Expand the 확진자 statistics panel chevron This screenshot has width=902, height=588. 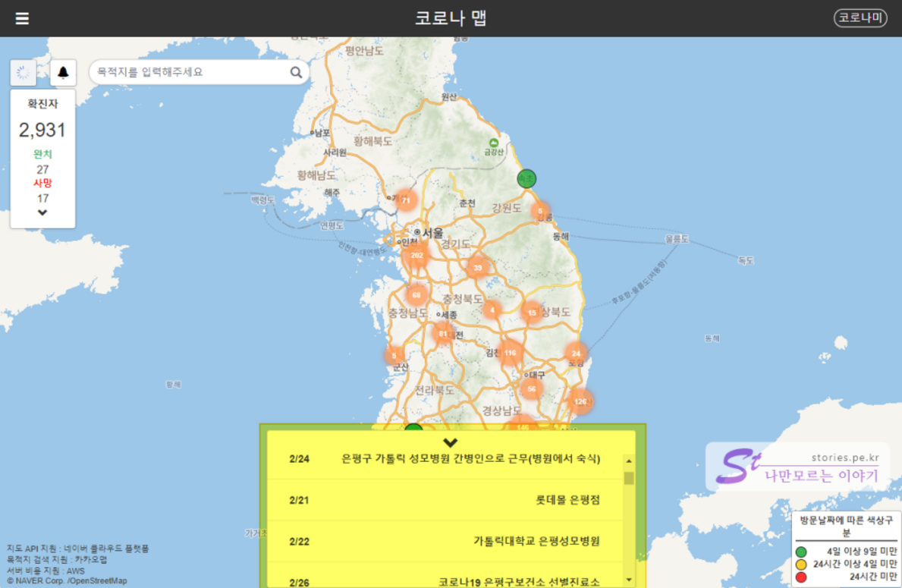[x=42, y=213]
